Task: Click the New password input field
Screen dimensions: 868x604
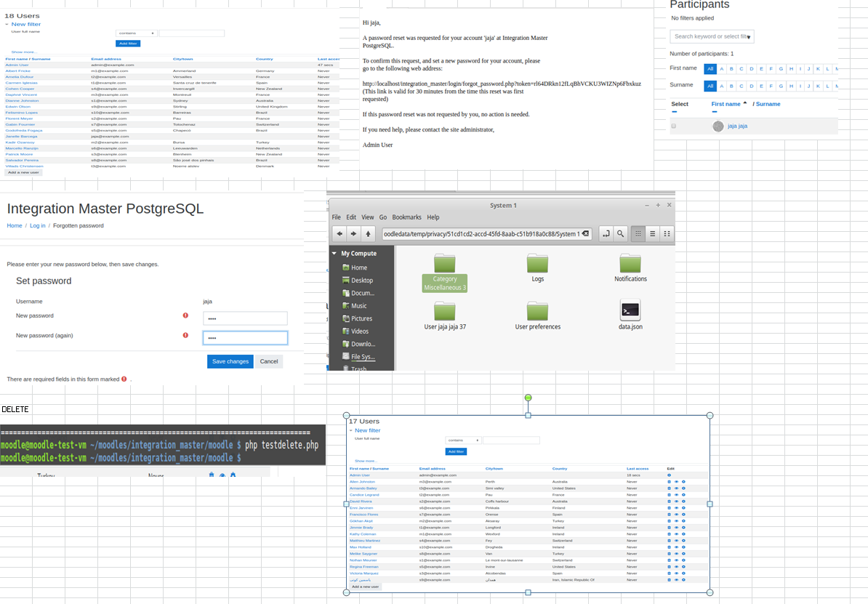Action: 245,318
